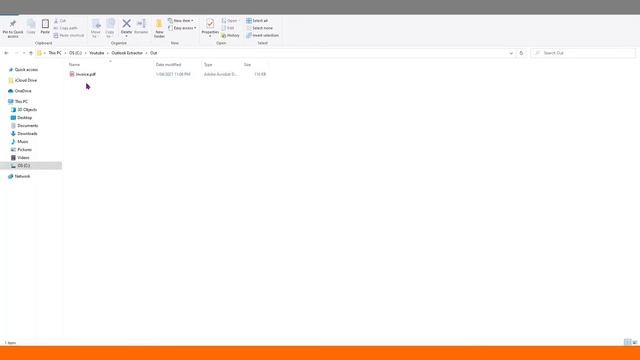Go back with the Back arrow
Viewport: 640px width, 360px height.
[x=6, y=53]
